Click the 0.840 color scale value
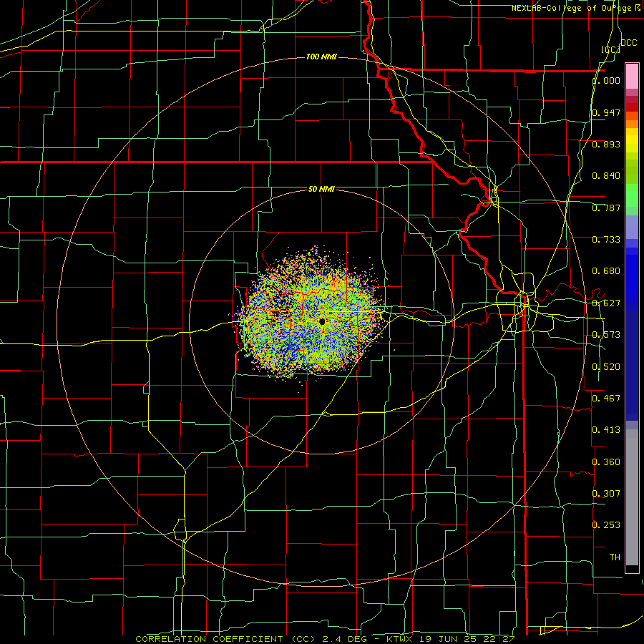This screenshot has width=644, height=644. point(606,176)
